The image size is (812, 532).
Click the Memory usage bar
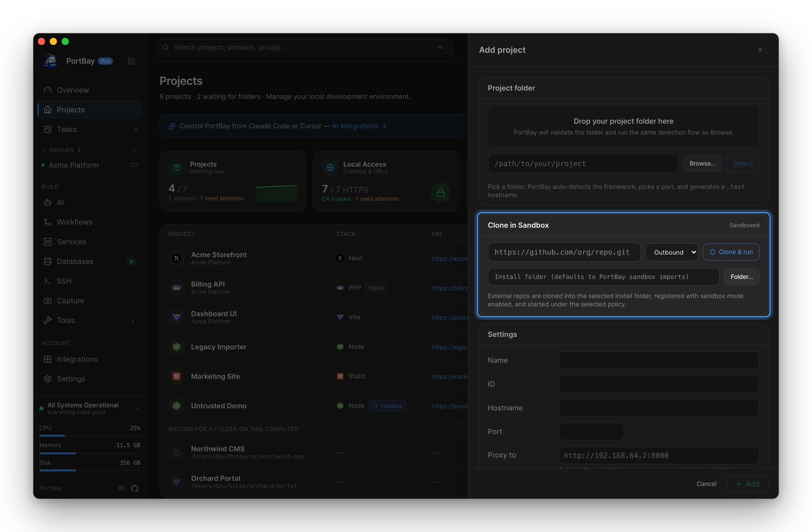90,453
